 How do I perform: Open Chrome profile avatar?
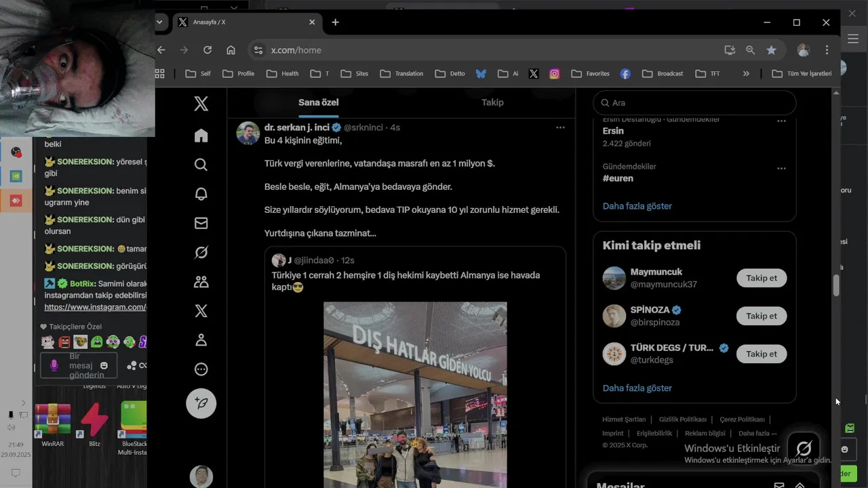804,50
